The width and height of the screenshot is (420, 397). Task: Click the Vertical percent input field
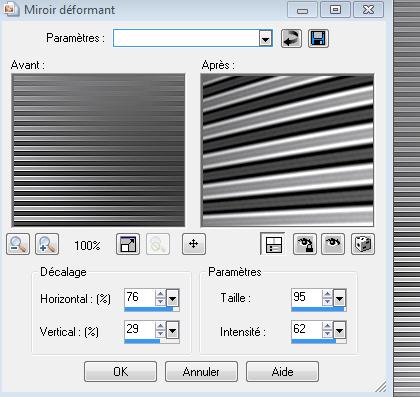pyautogui.click(x=139, y=330)
